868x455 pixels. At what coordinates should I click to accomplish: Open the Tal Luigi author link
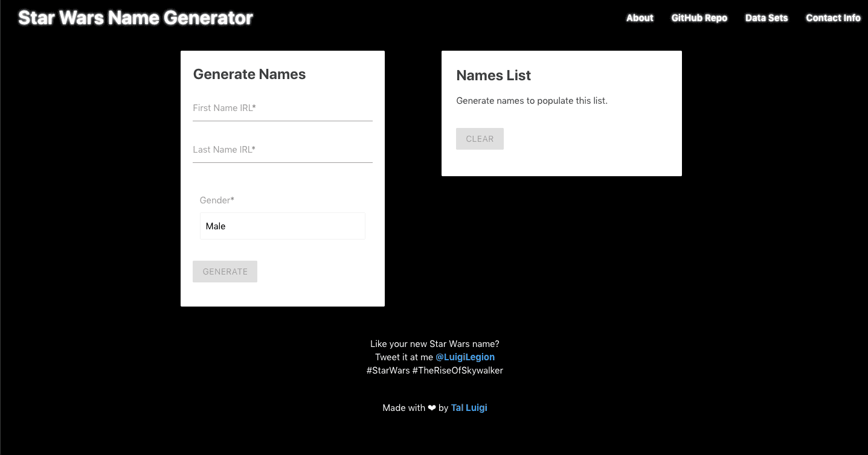[x=469, y=408]
